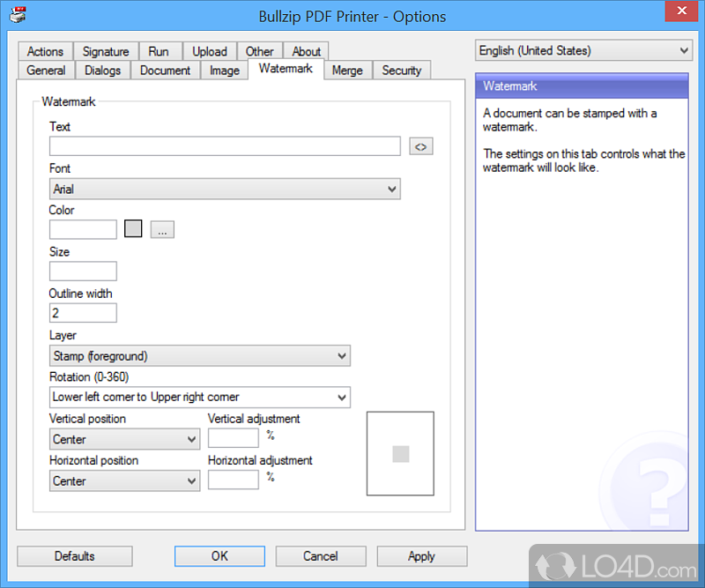705x588 pixels.
Task: Click into the watermark Text input field
Action: [225, 146]
